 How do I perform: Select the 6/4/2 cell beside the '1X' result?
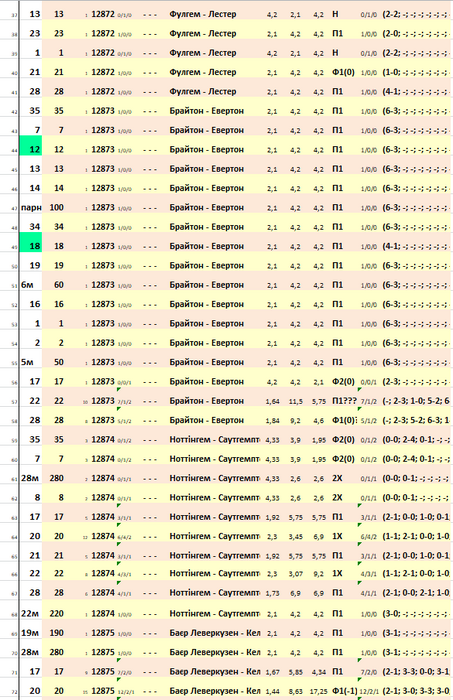point(369,537)
